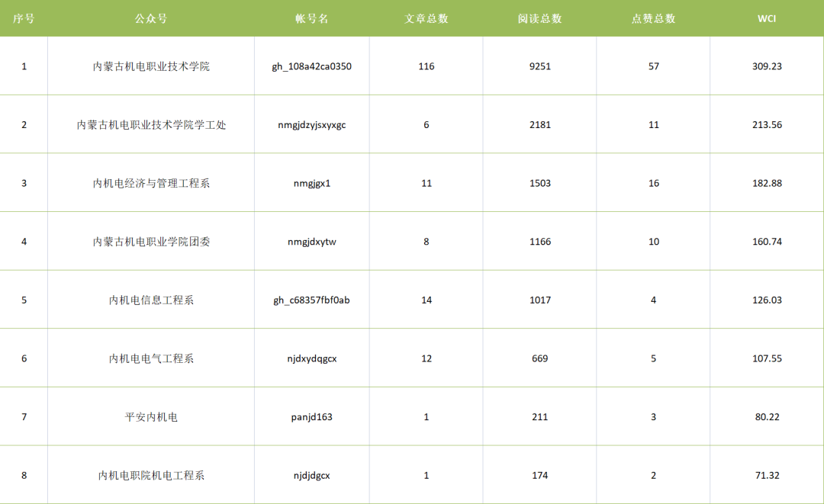Select read count 9251 cell
The height and width of the screenshot is (504, 824).
539,66
